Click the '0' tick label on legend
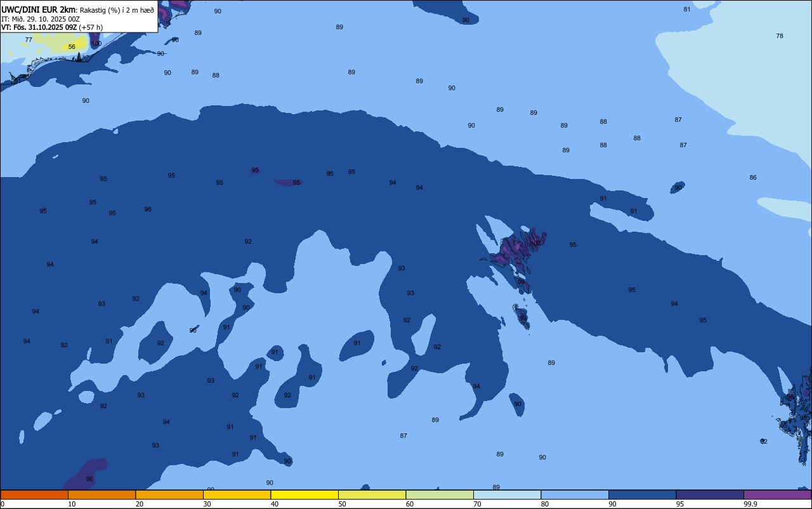 pos(3,504)
